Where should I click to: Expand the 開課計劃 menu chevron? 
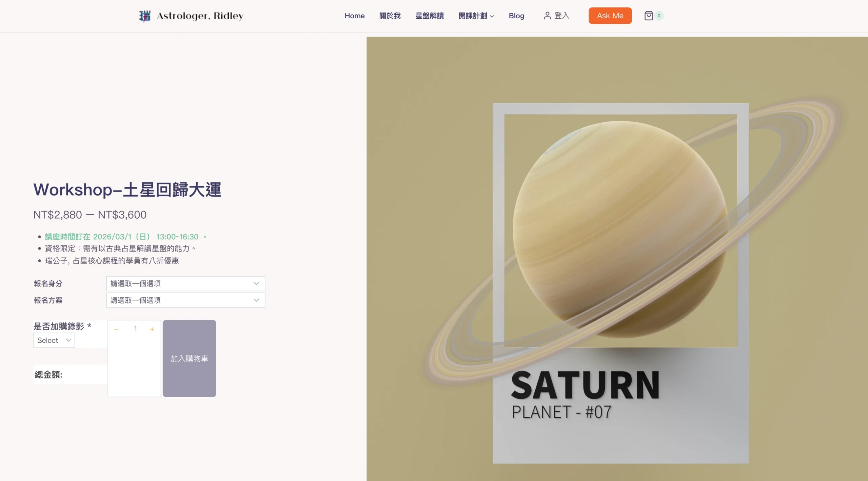pyautogui.click(x=492, y=16)
